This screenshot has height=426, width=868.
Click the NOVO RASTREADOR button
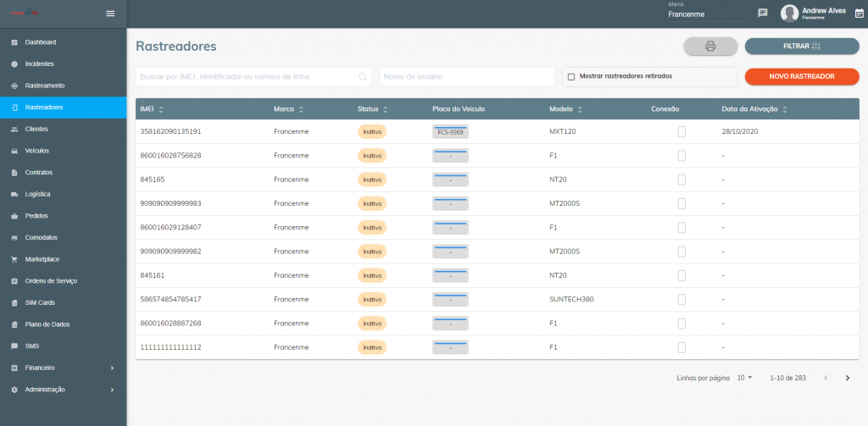pos(802,76)
